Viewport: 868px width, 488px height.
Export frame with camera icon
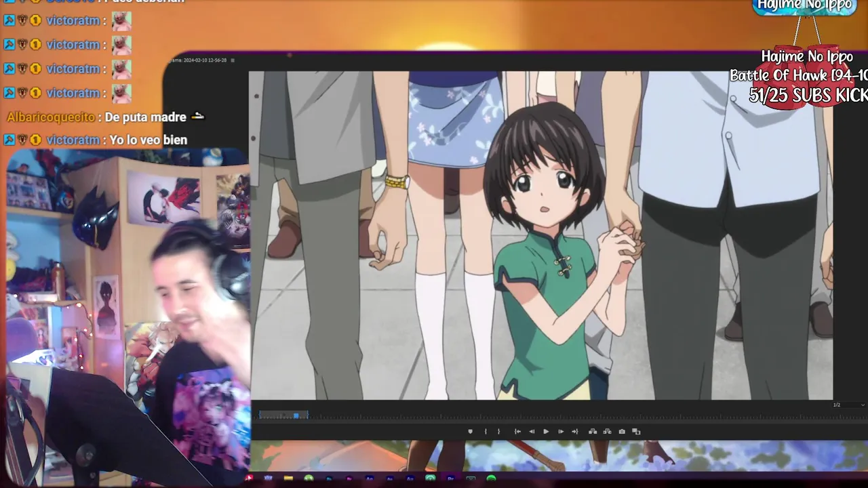point(622,432)
